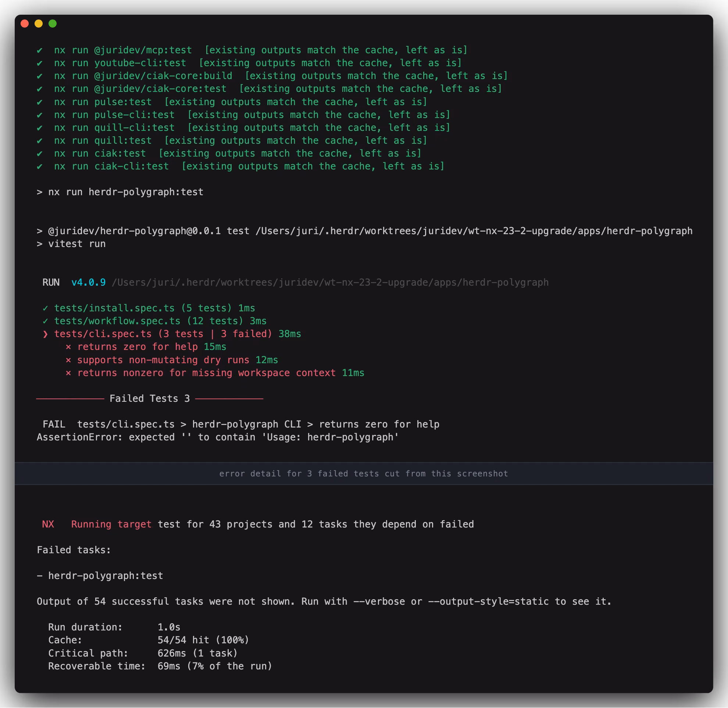The height and width of the screenshot is (708, 728).
Task: Click the 'Failed Tests 3' heading
Action: (x=150, y=398)
